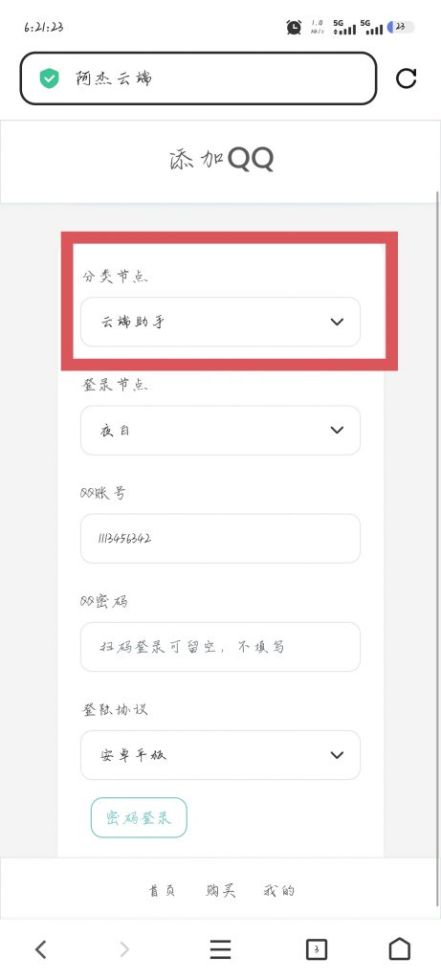Open the browser hamburger menu
The height and width of the screenshot is (980, 441).
click(220, 949)
